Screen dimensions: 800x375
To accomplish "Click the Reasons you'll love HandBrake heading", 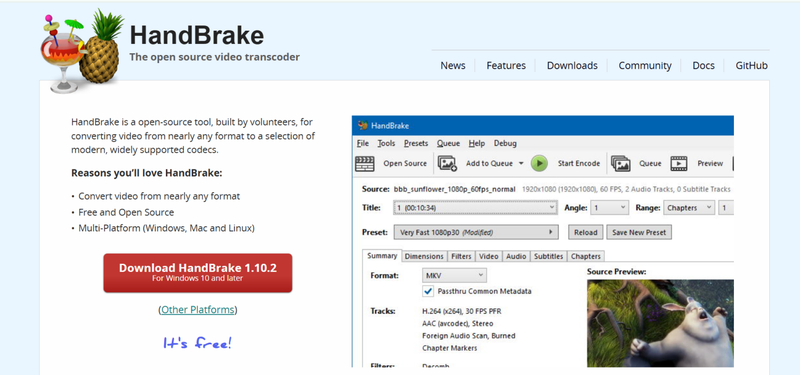I will 147,173.
